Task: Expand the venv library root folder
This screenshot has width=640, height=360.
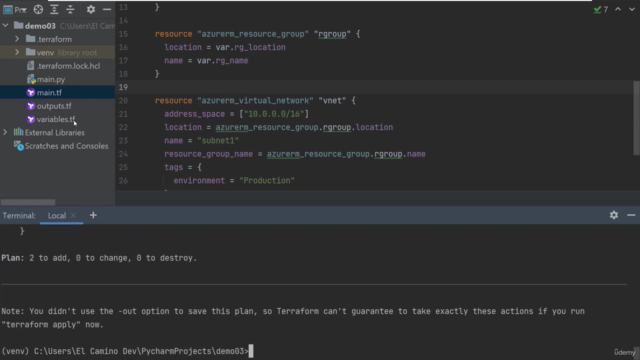Action: pos(17,52)
